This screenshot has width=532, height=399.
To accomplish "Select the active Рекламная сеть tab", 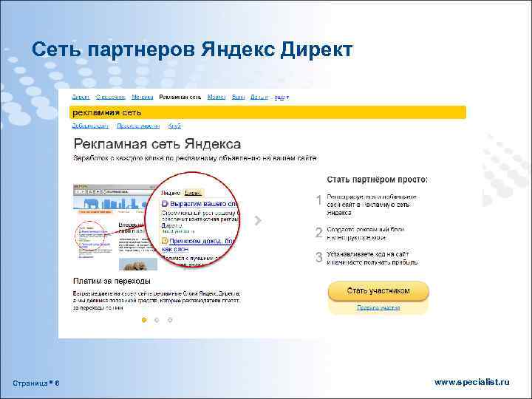I will pyautogui.click(x=180, y=97).
